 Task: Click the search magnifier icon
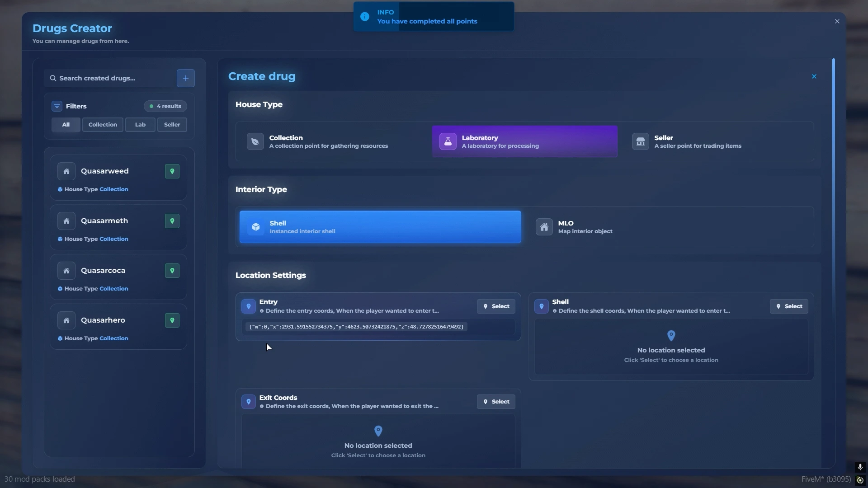click(x=53, y=78)
